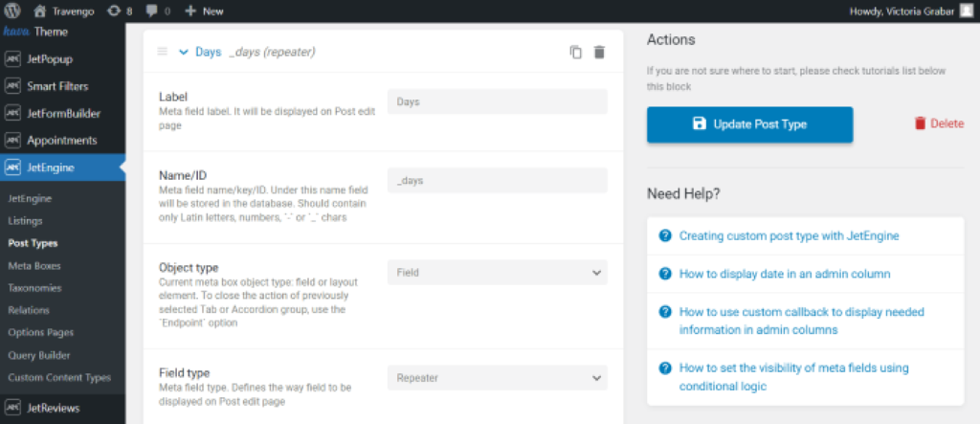Open How to display date tutorial

pyautogui.click(x=785, y=274)
